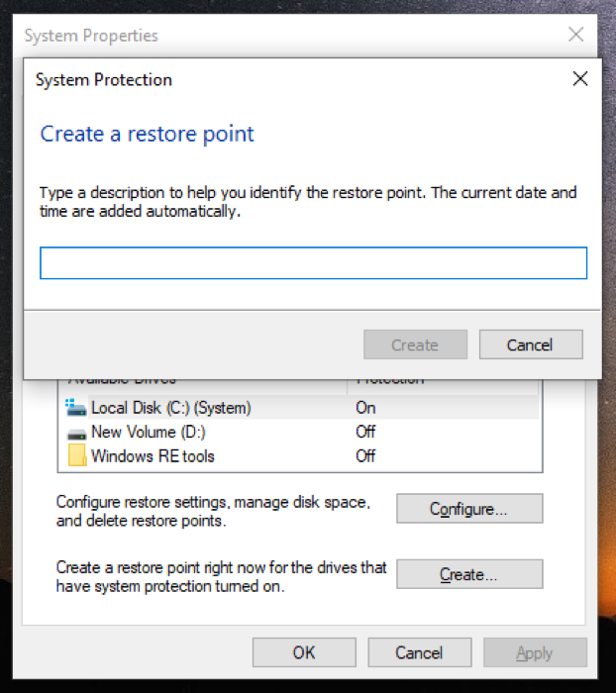
Task: Click the Off status beside Windows RE tools
Action: 365,456
